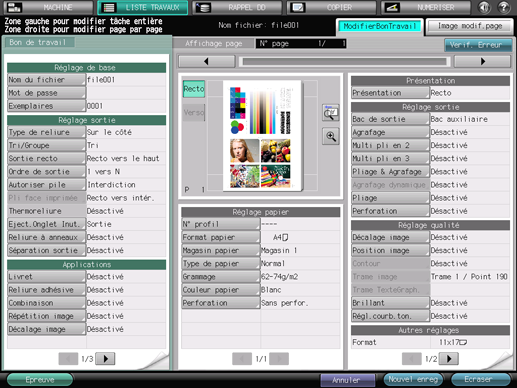This screenshot has height=388, width=517.
Task: Click the page preview thumbnail
Action: click(x=262, y=136)
